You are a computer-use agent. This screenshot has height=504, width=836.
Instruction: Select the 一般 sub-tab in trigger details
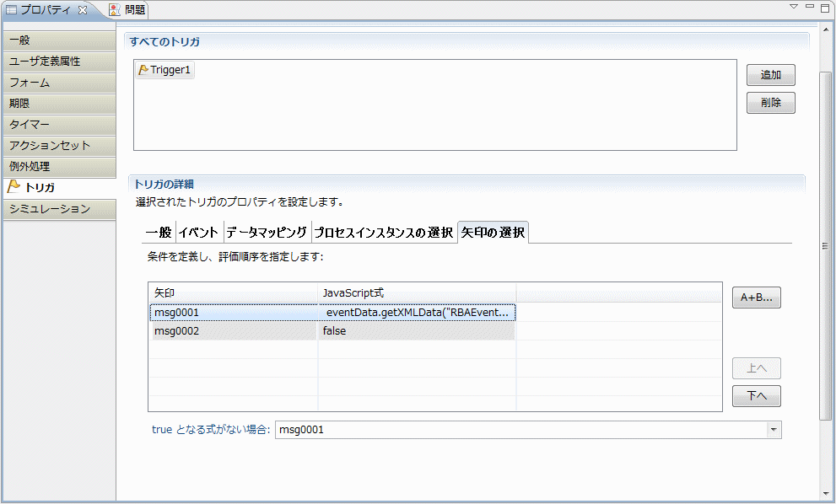(x=158, y=233)
